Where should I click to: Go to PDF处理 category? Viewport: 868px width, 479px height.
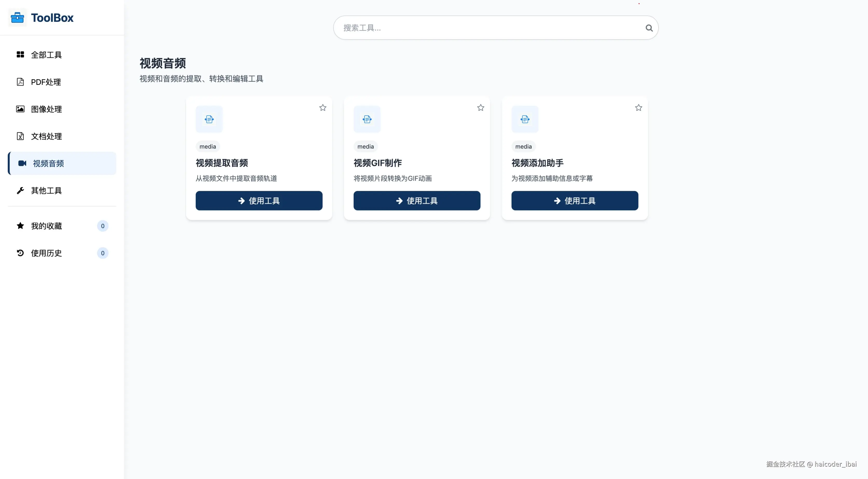[x=46, y=82]
